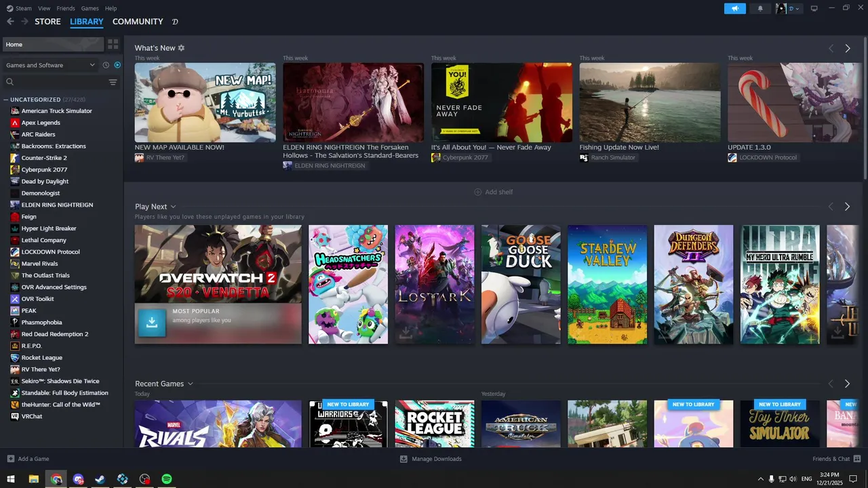868x488 pixels.
Task: Open the account profile dropdown
Action: (x=789, y=8)
